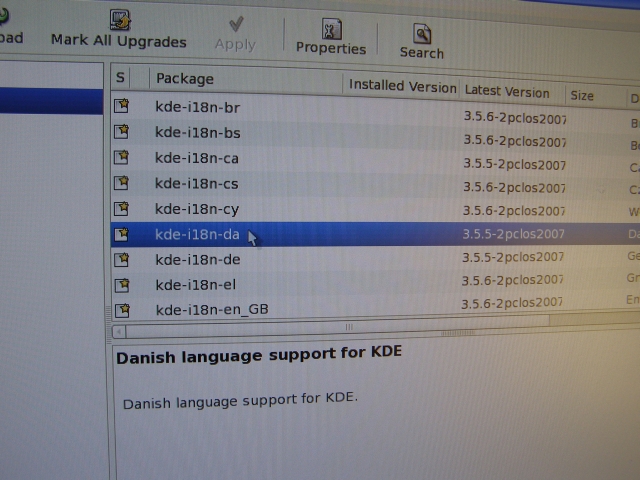This screenshot has width=640, height=480.
Task: Click latest version of kde-i18n-en_GB
Action: (x=511, y=303)
